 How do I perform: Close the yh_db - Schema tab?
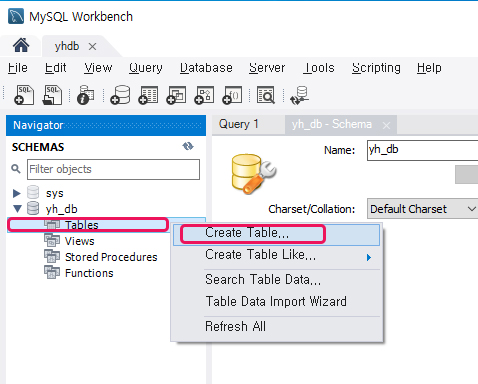point(386,125)
